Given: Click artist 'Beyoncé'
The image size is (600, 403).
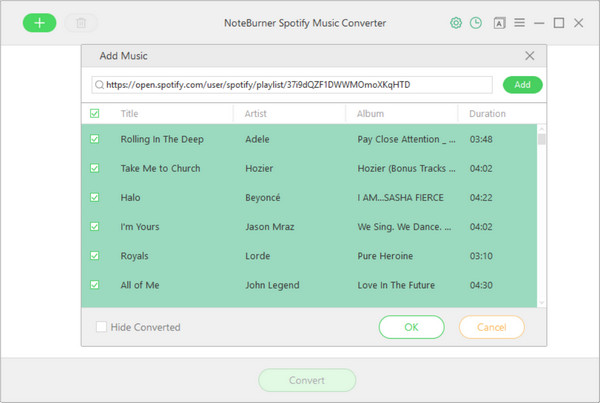Looking at the screenshot, I should [262, 197].
